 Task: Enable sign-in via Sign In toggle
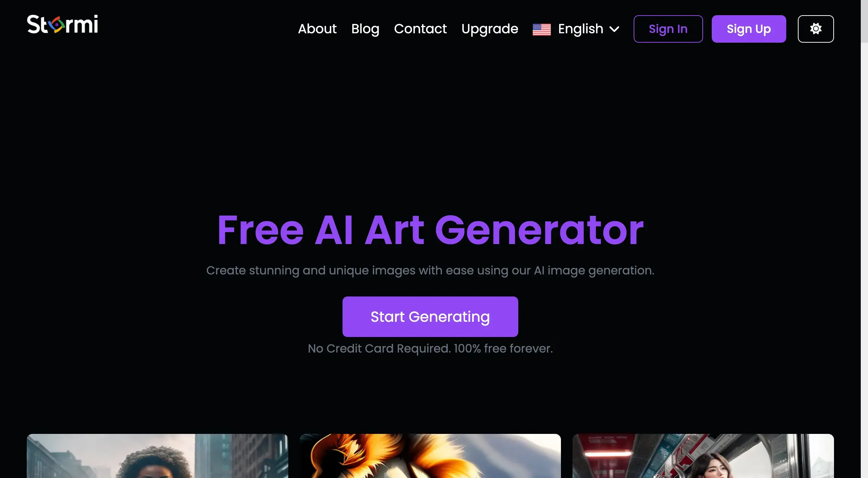668,29
